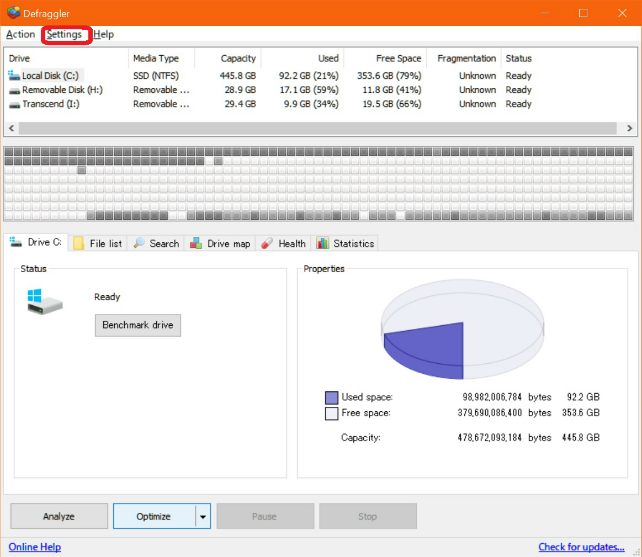Switch to the File list tab

[97, 243]
